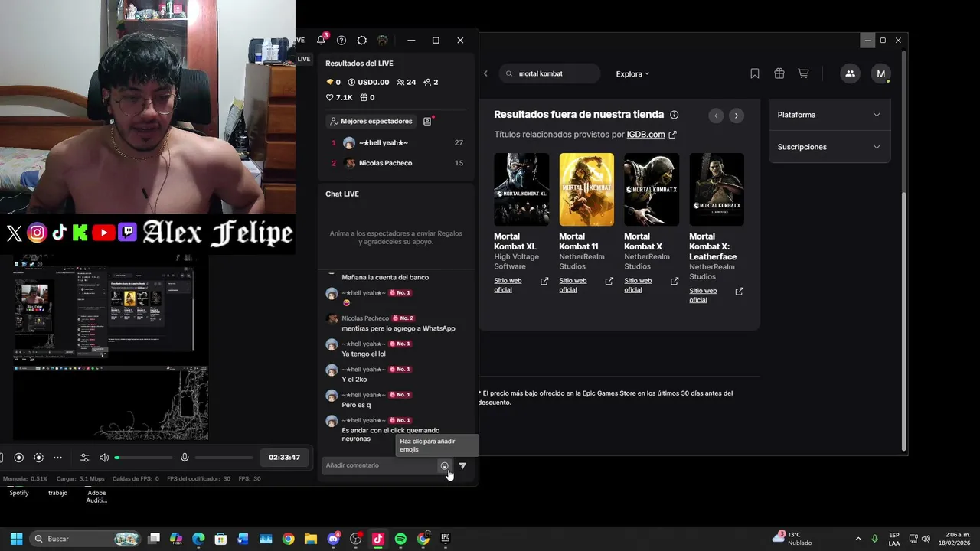This screenshot has height=551, width=980.
Task: Show next results with right arrow
Action: click(737, 116)
